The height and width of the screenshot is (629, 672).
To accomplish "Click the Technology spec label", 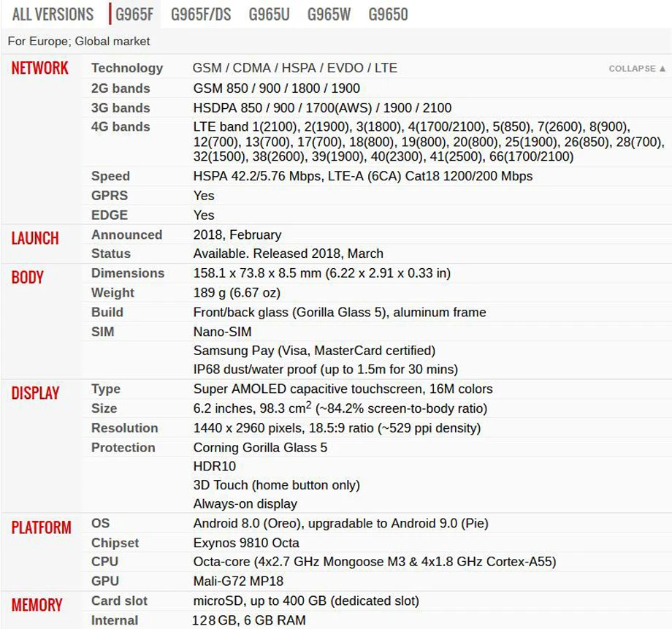I will [x=127, y=68].
